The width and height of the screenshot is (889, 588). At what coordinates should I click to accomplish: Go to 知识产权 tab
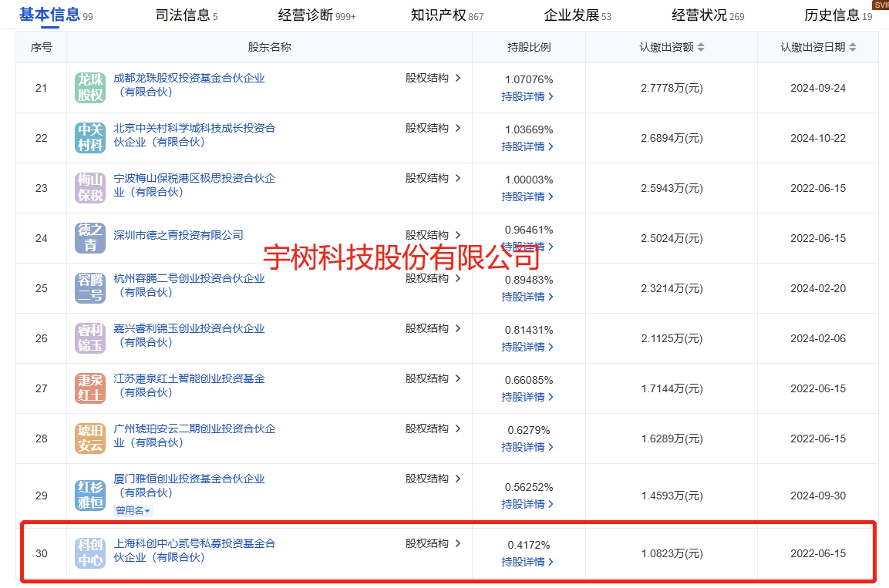point(446,15)
